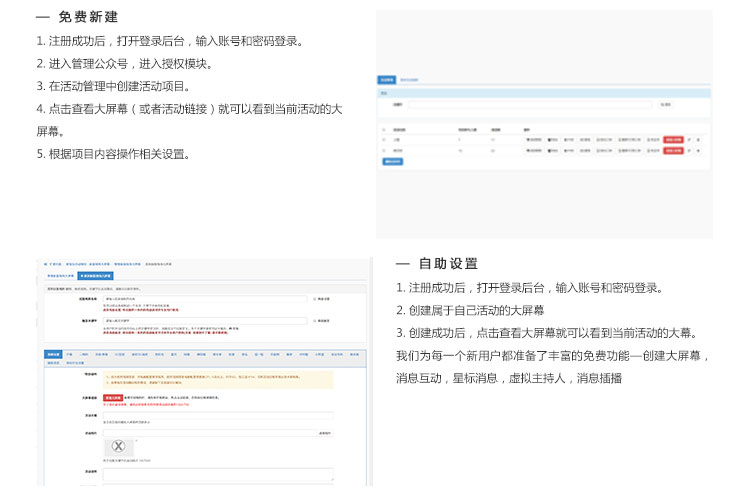Click the red button in the second activity row
This screenshot has width=750, height=489.
click(x=673, y=150)
